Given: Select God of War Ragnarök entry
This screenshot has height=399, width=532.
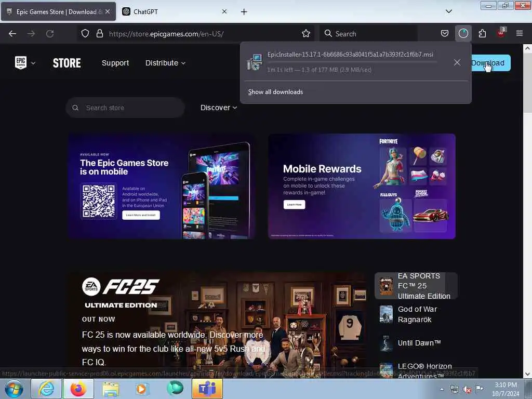Looking at the screenshot, I should click(416, 314).
